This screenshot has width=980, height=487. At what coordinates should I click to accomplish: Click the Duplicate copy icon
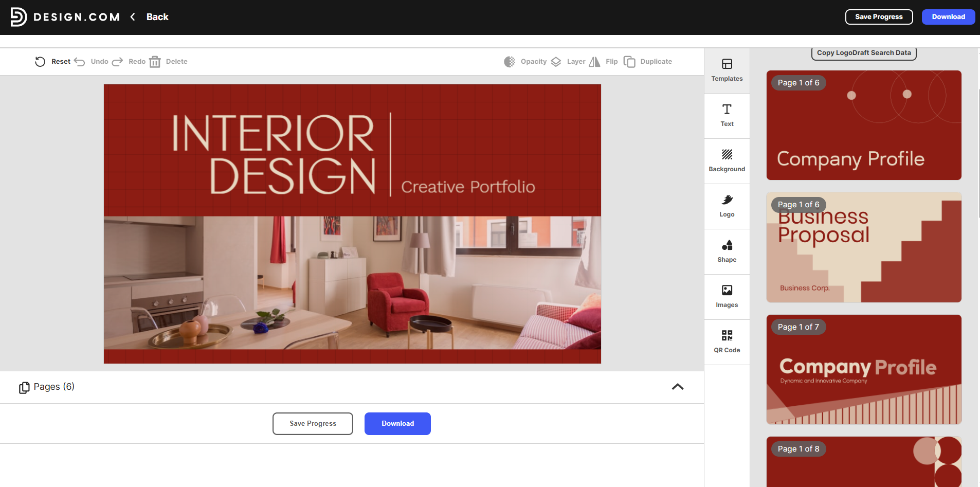coord(629,62)
